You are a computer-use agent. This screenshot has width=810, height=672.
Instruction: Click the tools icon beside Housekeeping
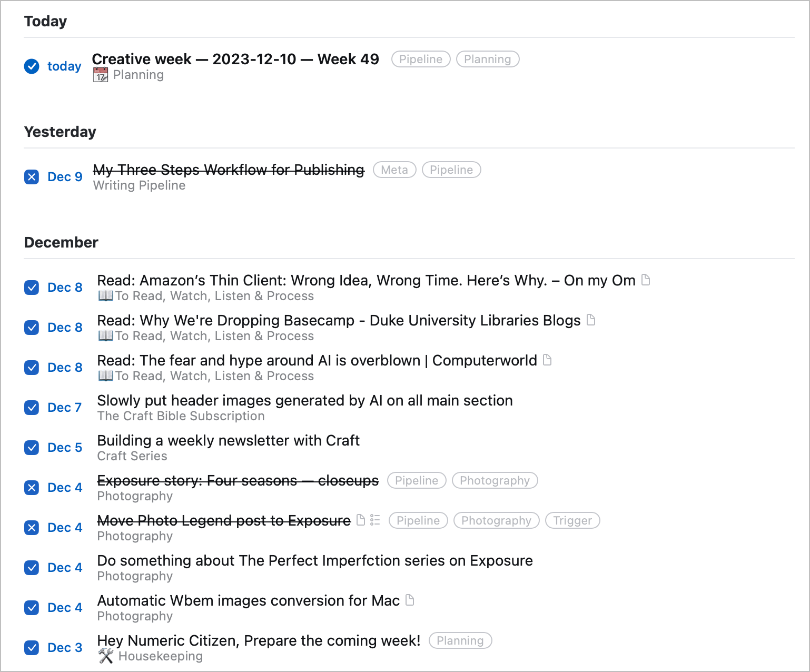coord(106,656)
